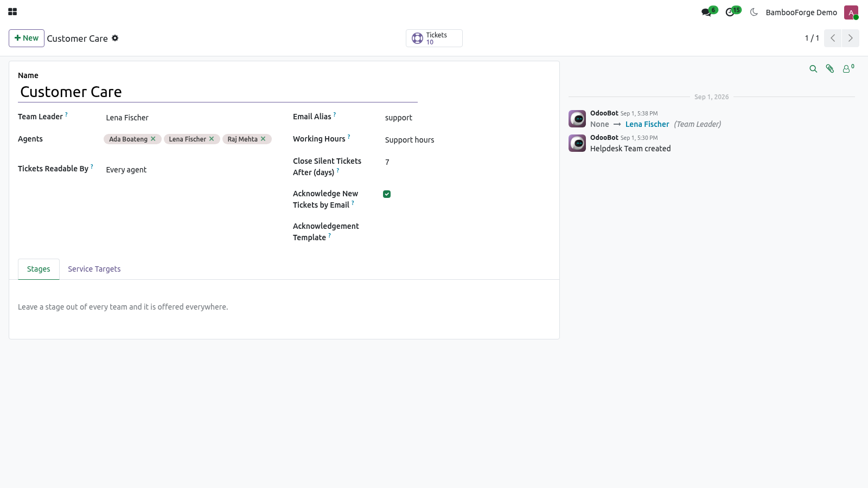
Task: Remove Ada Boateng from agents
Action: [153, 139]
